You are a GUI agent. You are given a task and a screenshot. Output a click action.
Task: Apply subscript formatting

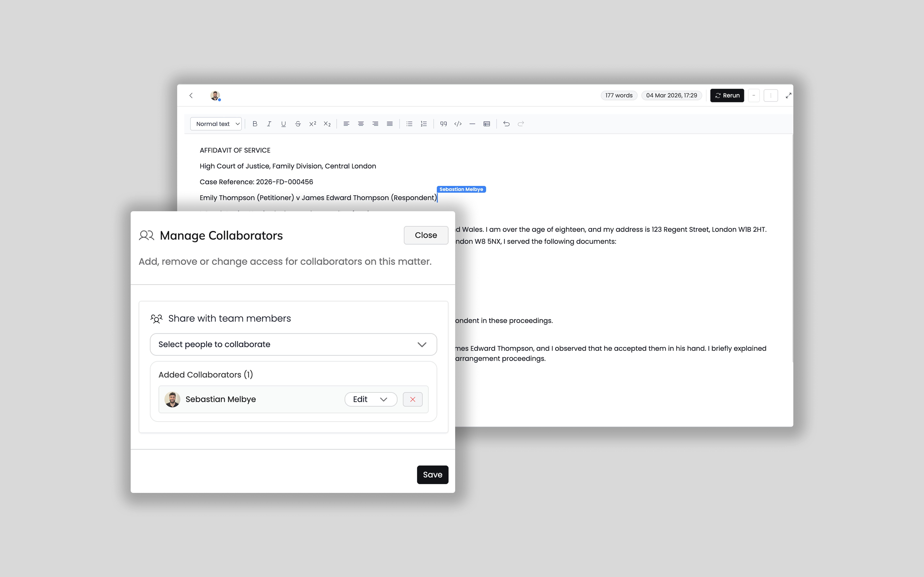(x=327, y=124)
